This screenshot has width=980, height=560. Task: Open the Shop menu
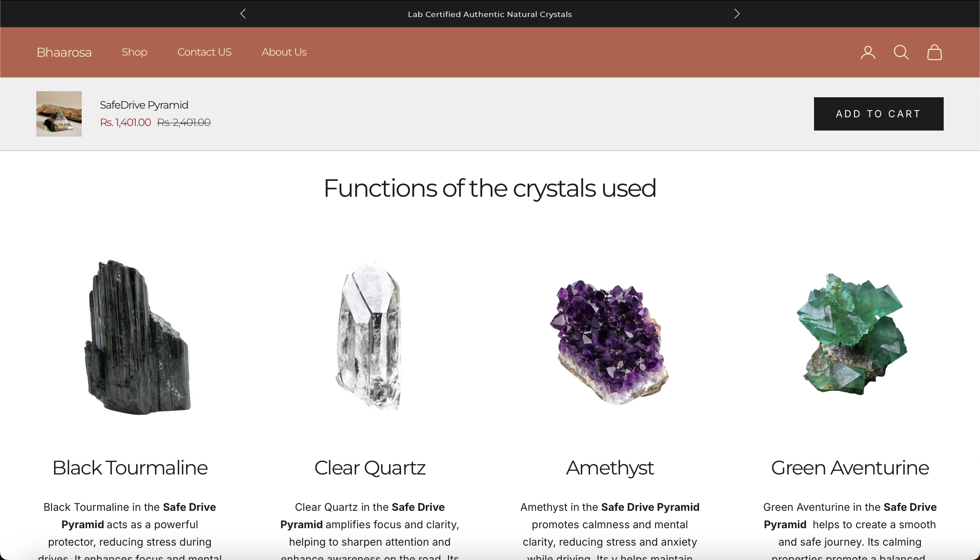[134, 52]
